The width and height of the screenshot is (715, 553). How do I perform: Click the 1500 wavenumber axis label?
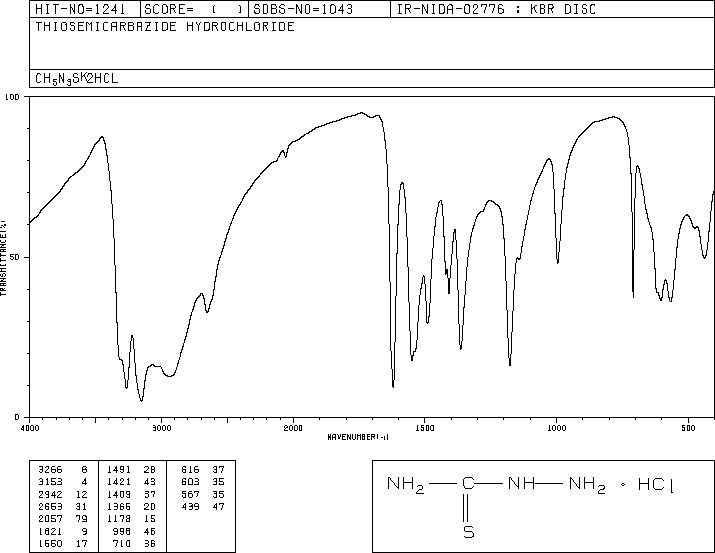[425, 428]
